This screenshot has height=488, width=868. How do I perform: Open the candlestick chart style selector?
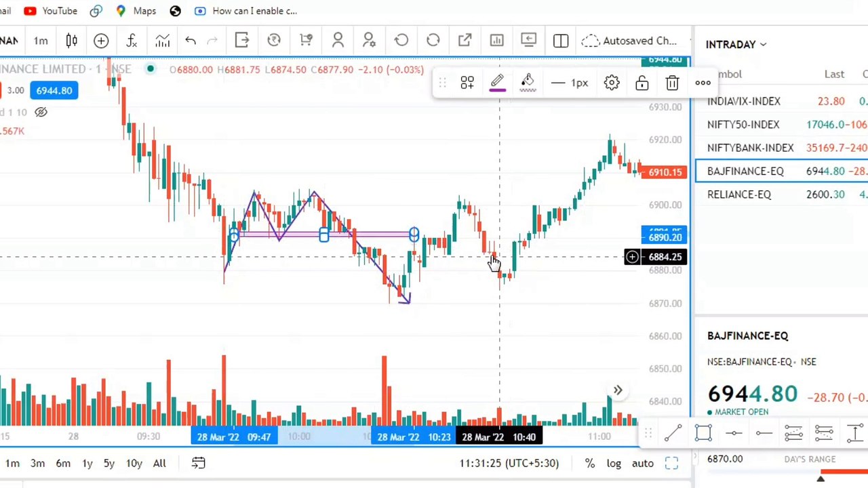[71, 41]
